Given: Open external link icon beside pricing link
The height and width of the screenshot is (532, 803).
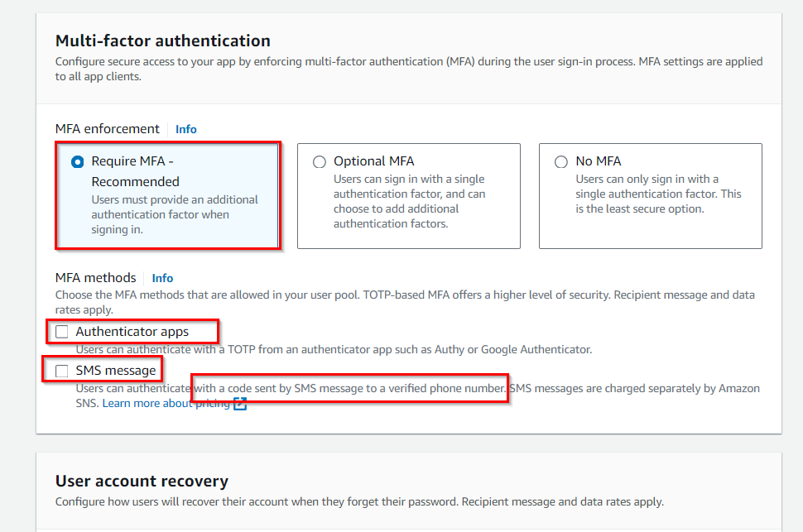Looking at the screenshot, I should tap(240, 404).
